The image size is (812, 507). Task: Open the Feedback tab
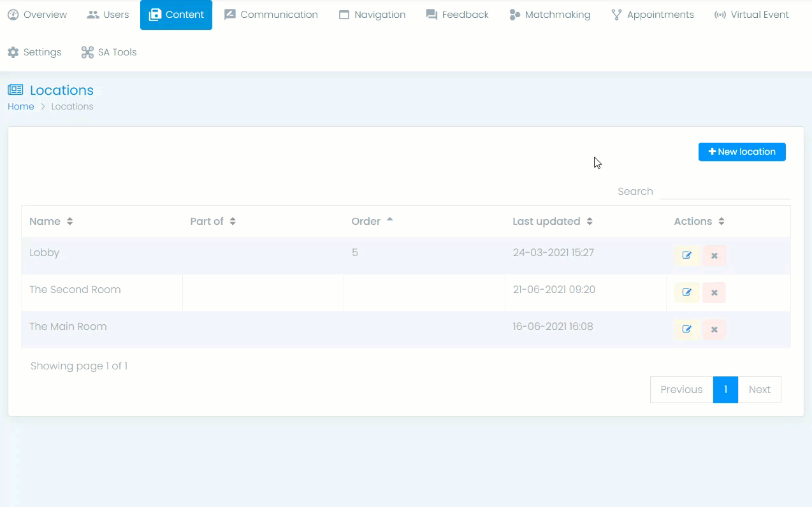click(457, 15)
